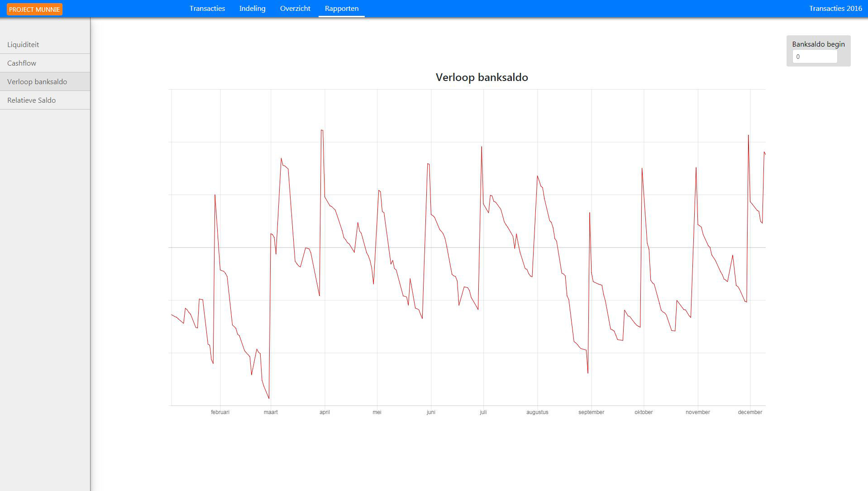Show the Cashflow report
868x491 pixels.
[22, 63]
